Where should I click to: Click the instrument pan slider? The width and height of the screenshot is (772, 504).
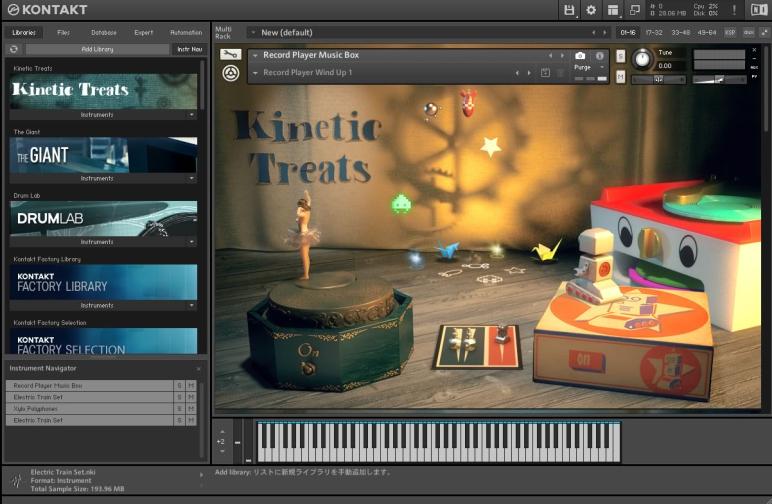659,79
